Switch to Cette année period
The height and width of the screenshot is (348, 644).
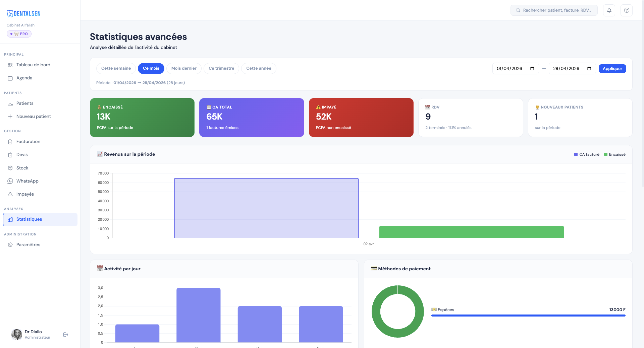tap(259, 68)
